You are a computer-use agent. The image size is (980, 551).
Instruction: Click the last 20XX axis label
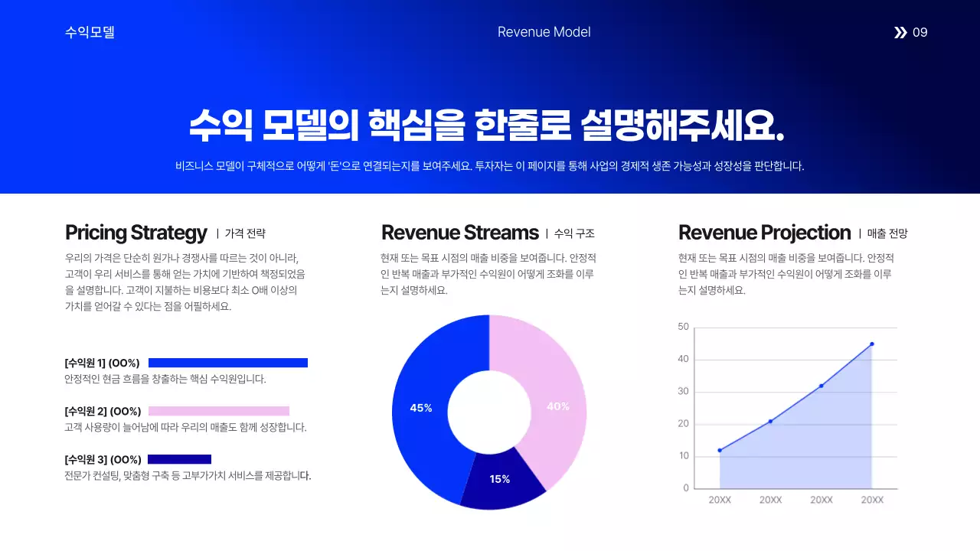pyautogui.click(x=872, y=499)
